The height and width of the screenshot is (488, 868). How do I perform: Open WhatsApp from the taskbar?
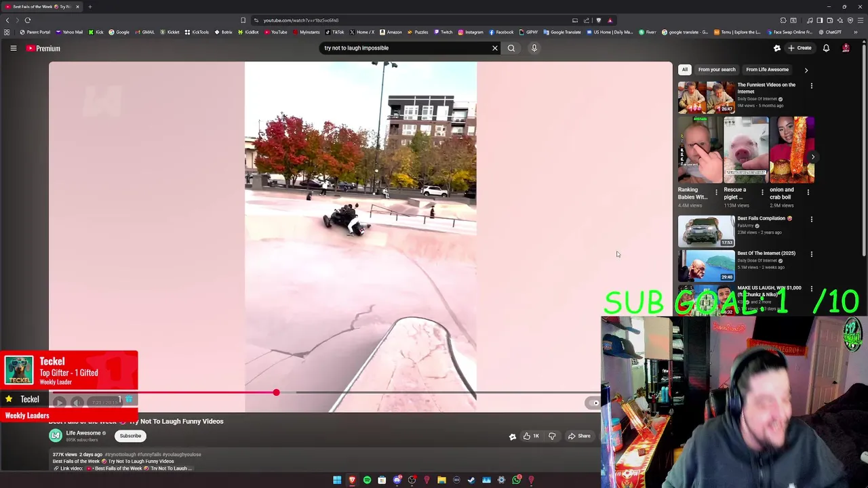pos(516,481)
